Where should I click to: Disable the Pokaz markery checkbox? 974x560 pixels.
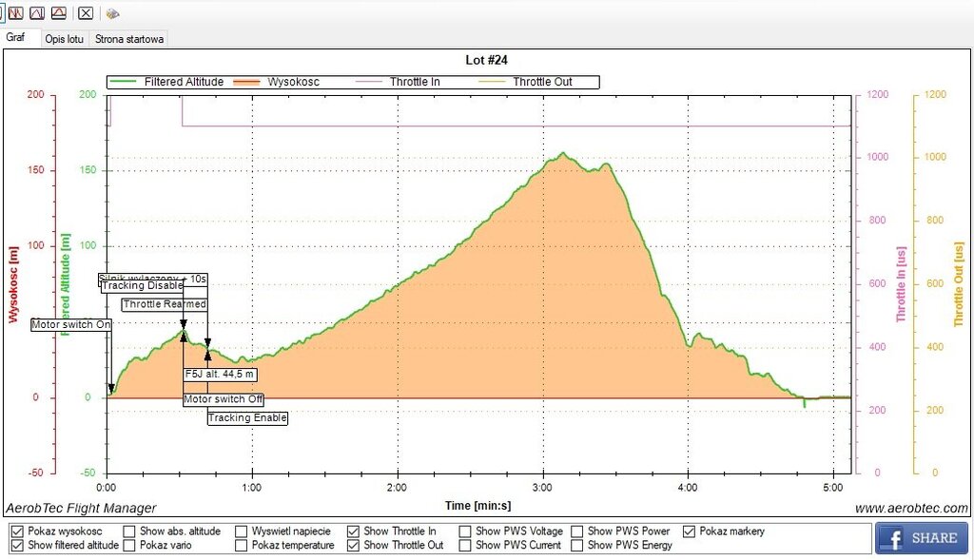coord(690,531)
